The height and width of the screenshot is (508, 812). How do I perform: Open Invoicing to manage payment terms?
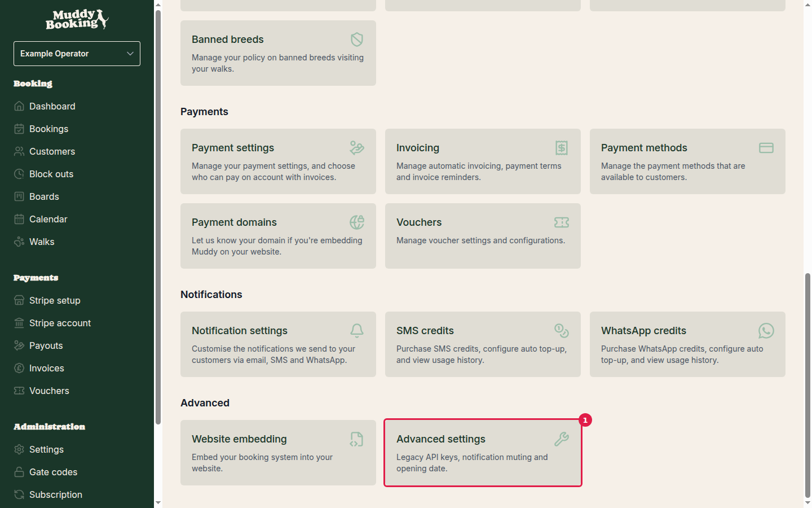pos(483,161)
